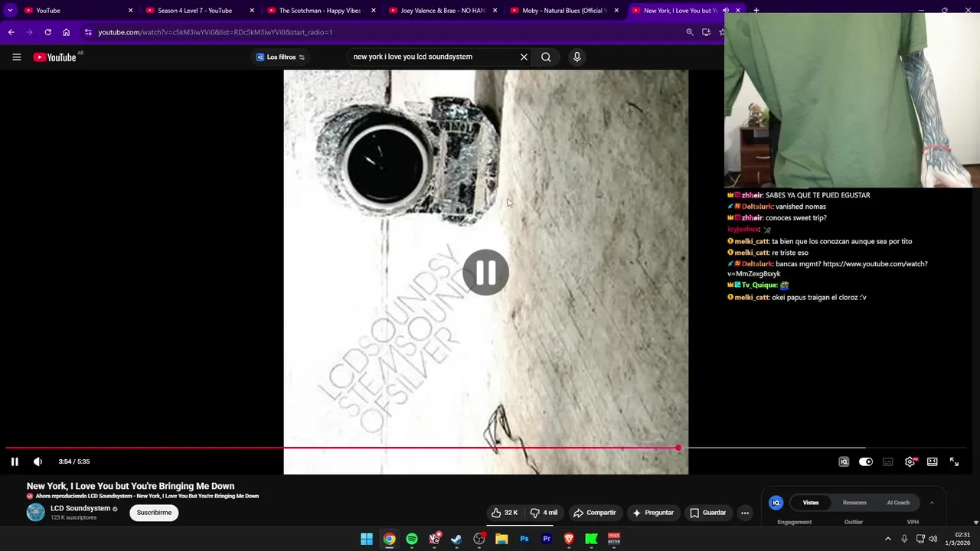This screenshot has height=551, width=980.
Task: Click install/cast icon in address bar
Action: coord(706,32)
